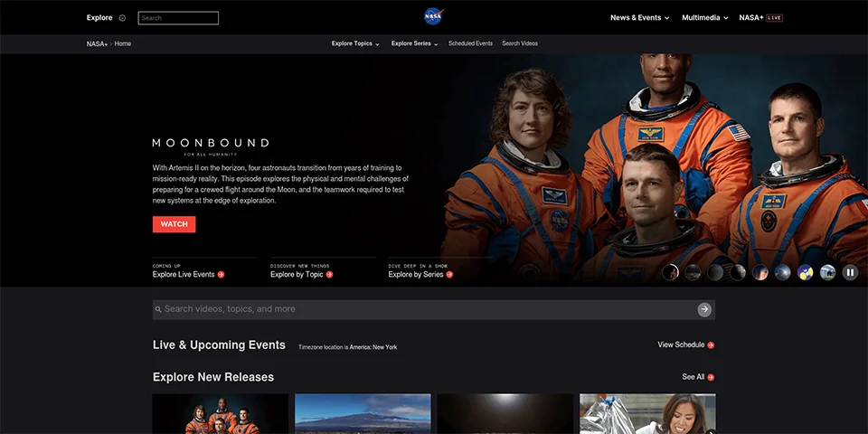Open the astronaut crew new release thumbnail
868x434 pixels.
[221, 413]
